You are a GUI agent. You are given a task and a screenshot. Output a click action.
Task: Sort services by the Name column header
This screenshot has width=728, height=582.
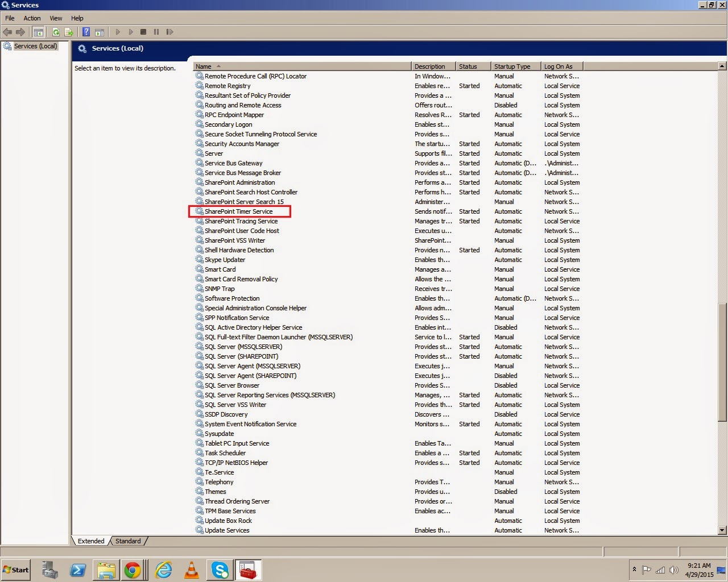pyautogui.click(x=303, y=66)
